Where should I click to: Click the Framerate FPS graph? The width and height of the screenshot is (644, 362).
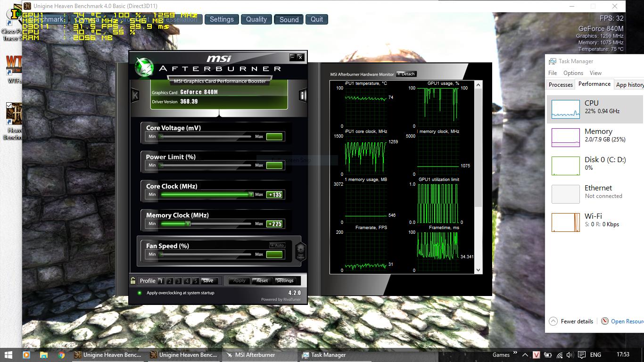[x=365, y=251]
